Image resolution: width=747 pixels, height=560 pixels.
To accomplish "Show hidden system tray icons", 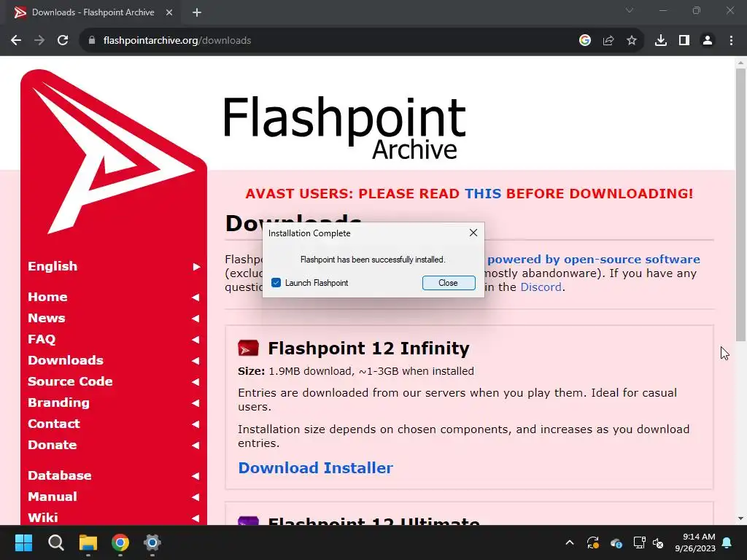I will pos(569,542).
